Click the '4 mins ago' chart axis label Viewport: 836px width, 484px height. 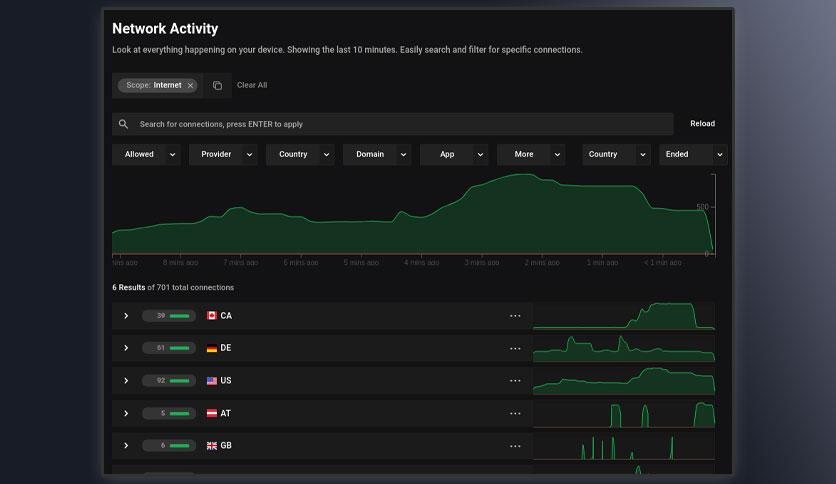pos(421,262)
